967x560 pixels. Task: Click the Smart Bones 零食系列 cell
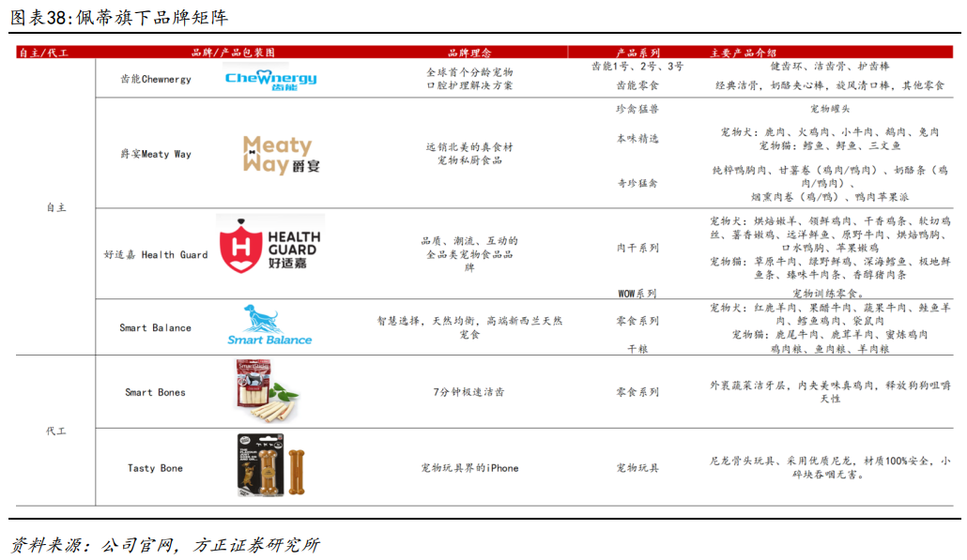(x=637, y=392)
